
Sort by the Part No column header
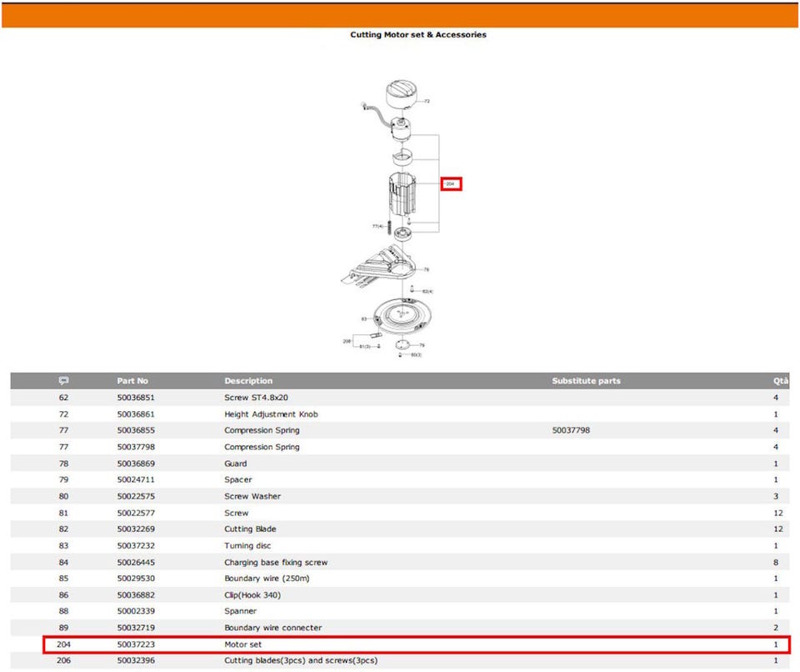[132, 381]
